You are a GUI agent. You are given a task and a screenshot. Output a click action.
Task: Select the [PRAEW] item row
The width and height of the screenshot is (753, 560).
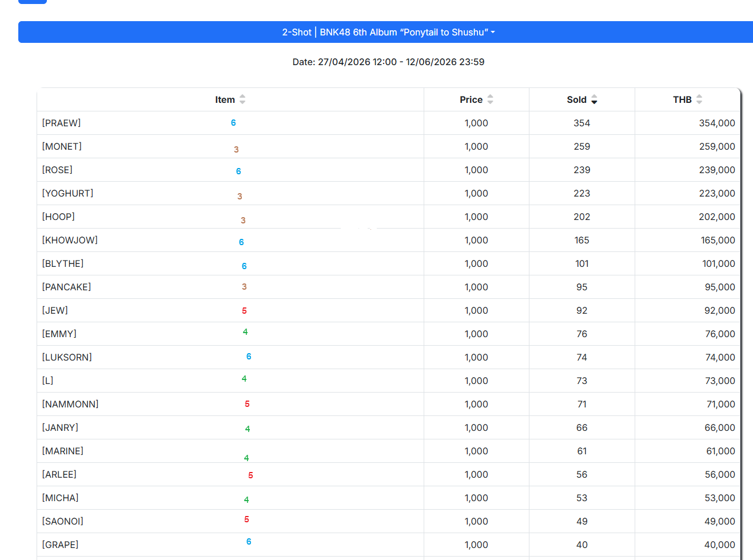coord(61,123)
